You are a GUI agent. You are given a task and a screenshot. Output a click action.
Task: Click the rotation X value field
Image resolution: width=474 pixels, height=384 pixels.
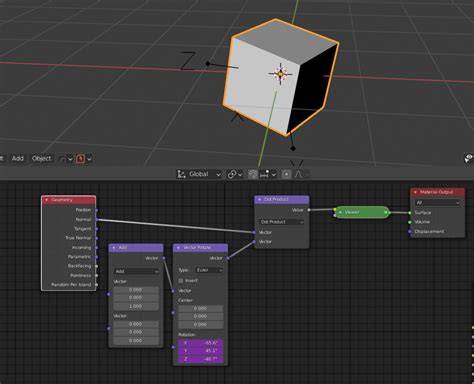[201, 343]
